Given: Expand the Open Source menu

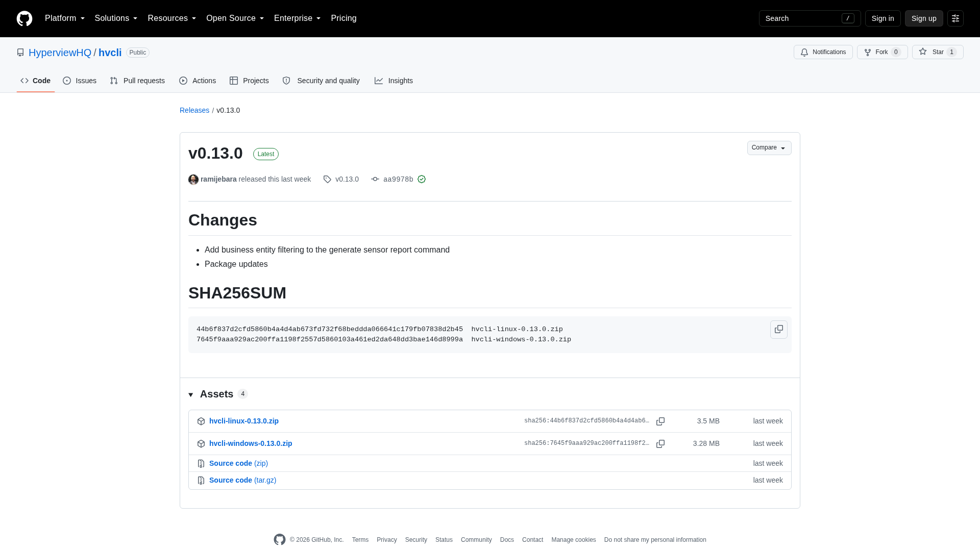Looking at the screenshot, I should [x=235, y=18].
